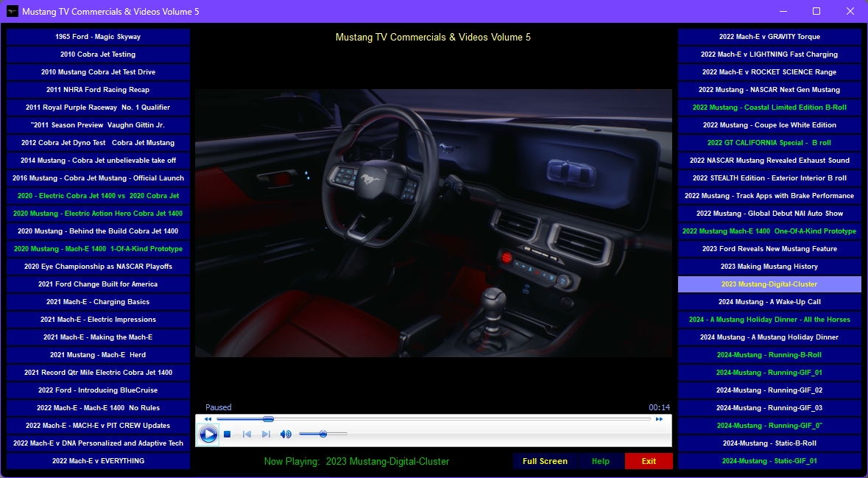Play '2022 Mustang Mach-E 1400 One-Of-A-Kind Prototype'

[769, 231]
